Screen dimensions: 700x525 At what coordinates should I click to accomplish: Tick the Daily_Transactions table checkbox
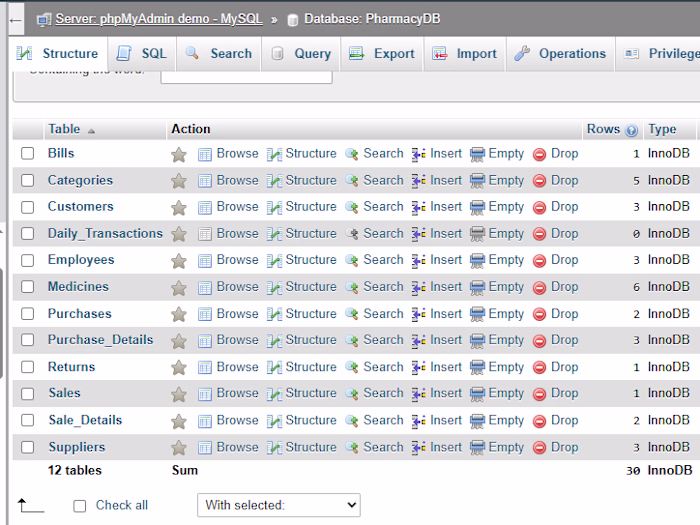28,233
